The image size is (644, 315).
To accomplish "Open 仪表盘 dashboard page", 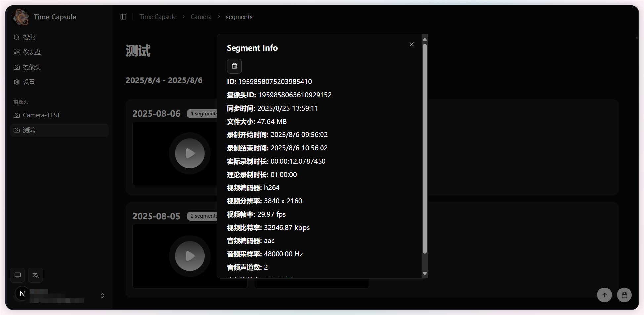I will [32, 52].
